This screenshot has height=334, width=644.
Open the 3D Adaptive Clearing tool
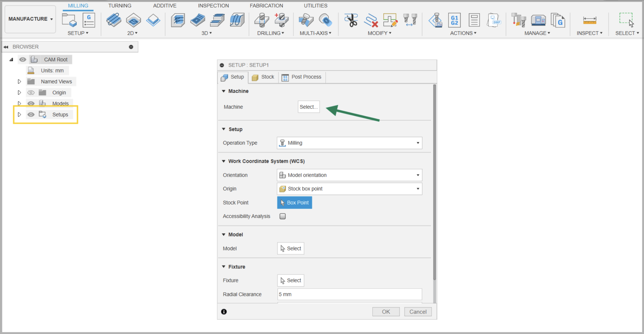(178, 19)
